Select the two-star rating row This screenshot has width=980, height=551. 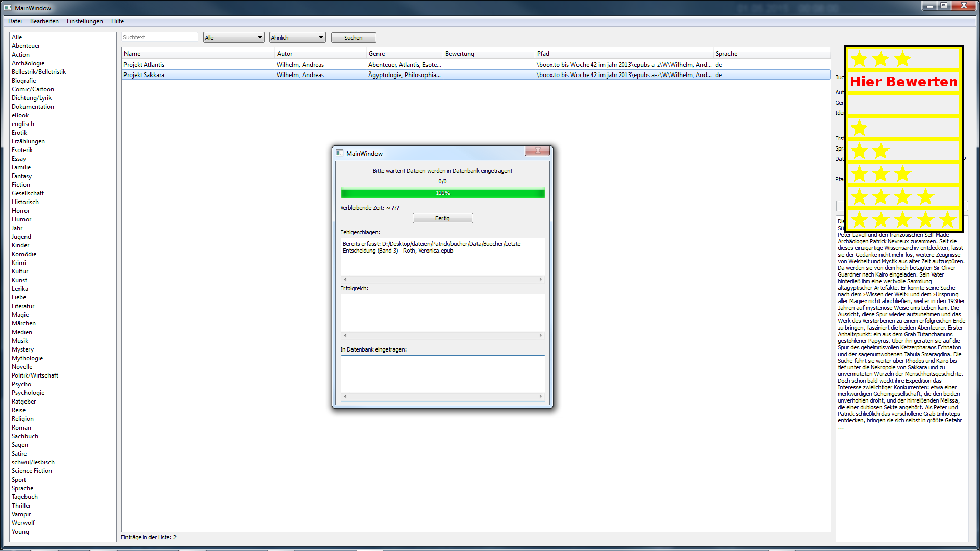pos(903,151)
